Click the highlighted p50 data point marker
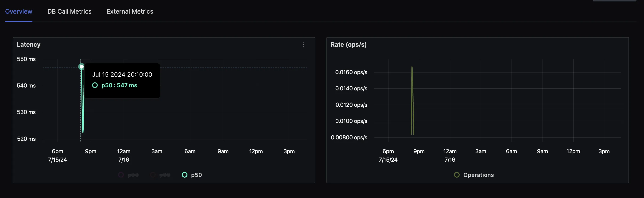This screenshot has width=644, height=198. (x=81, y=67)
